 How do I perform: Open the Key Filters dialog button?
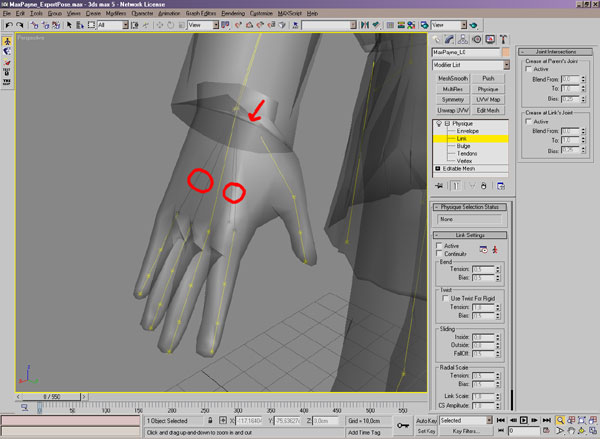point(466,431)
